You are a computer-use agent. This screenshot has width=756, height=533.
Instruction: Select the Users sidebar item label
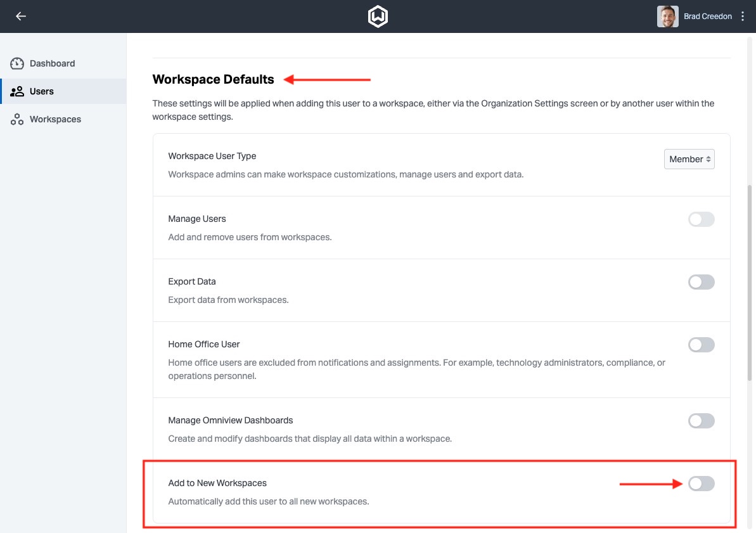(42, 91)
